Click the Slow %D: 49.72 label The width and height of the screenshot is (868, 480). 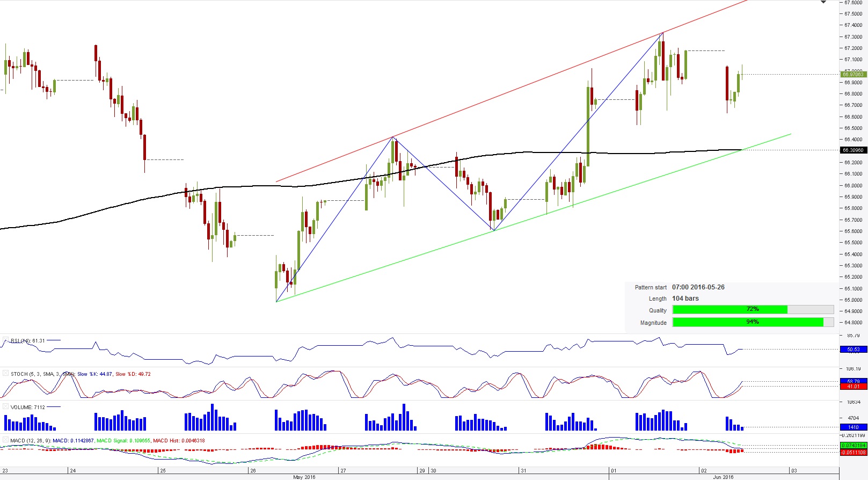(133, 374)
